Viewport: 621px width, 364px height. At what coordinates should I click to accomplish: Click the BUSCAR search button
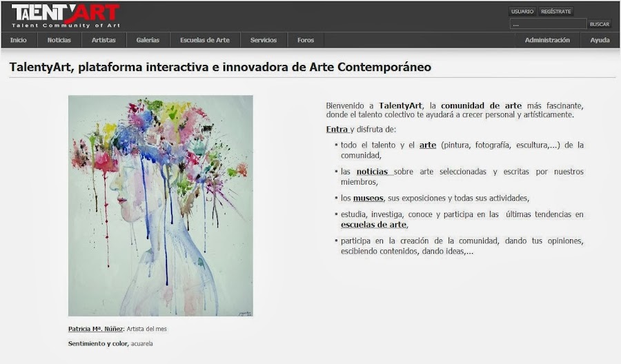600,24
